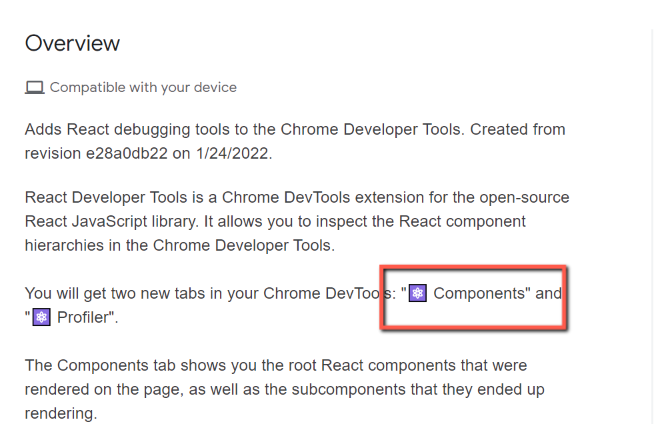Viewport: 670px width, 424px height.
Task: Click the vertical scrollbar track on right edge
Action: click(x=652, y=227)
